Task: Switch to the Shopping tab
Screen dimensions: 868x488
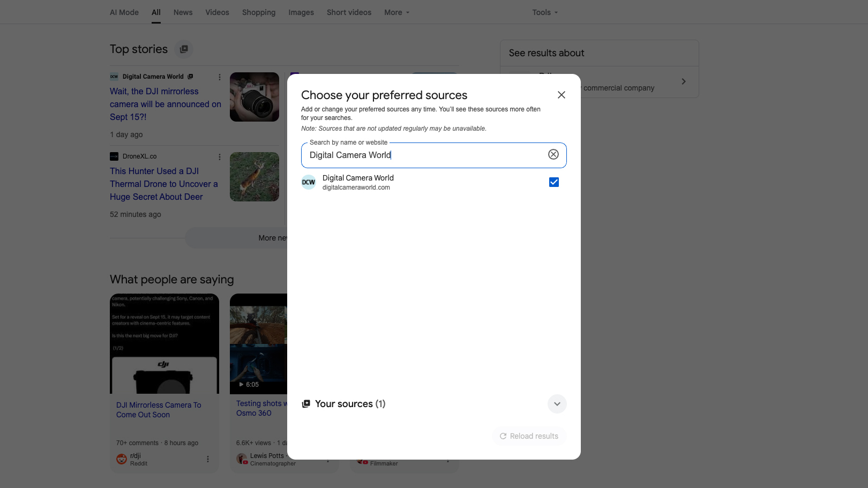Action: [259, 12]
